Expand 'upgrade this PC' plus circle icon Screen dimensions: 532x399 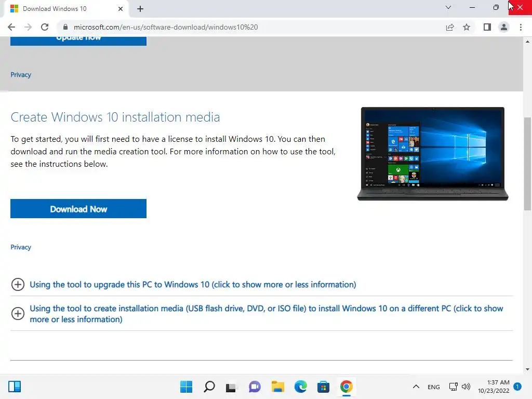click(x=18, y=284)
